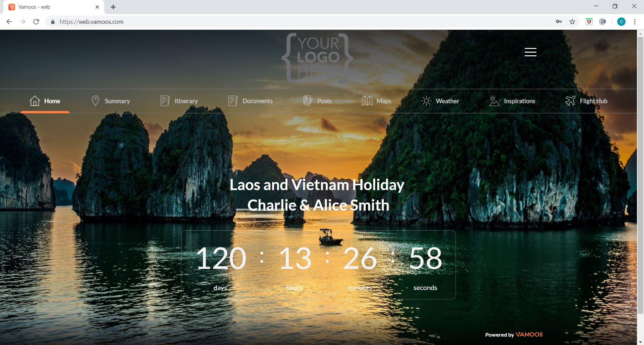Screen dimensions: 644x345
Task: Open Itinerary via its document icon
Action: (165, 101)
